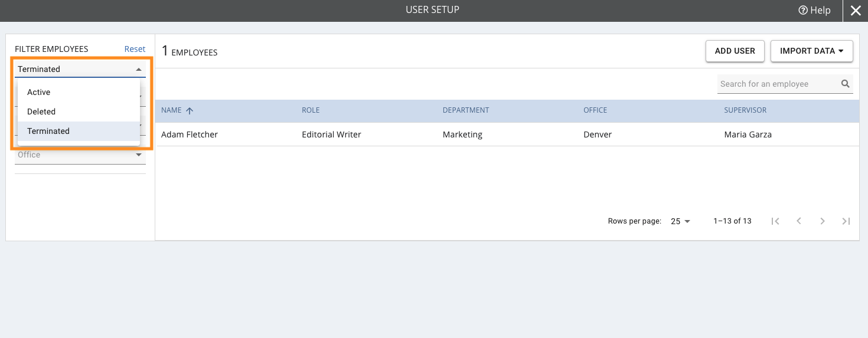Open the rows per page selector

click(680, 221)
